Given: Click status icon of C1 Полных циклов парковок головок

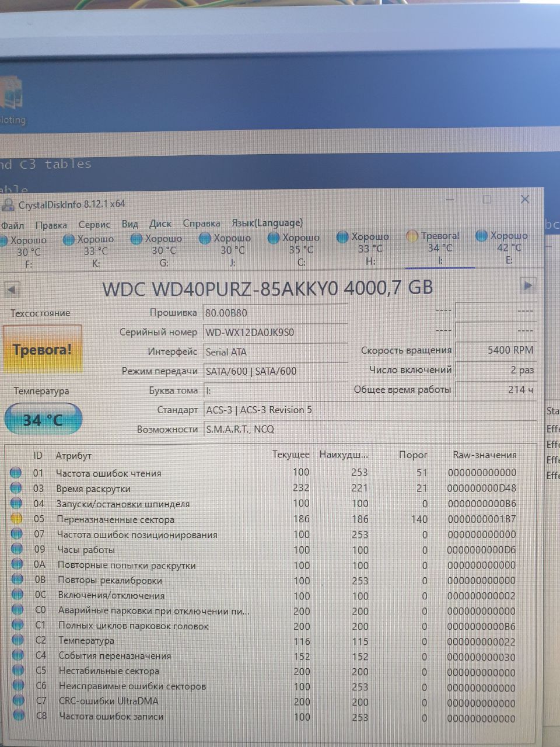Looking at the screenshot, I should click(17, 625).
